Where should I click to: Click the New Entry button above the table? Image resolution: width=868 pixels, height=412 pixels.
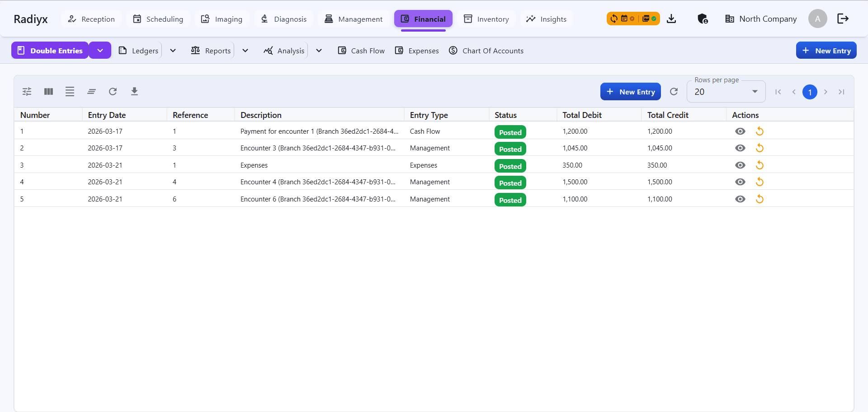click(630, 91)
